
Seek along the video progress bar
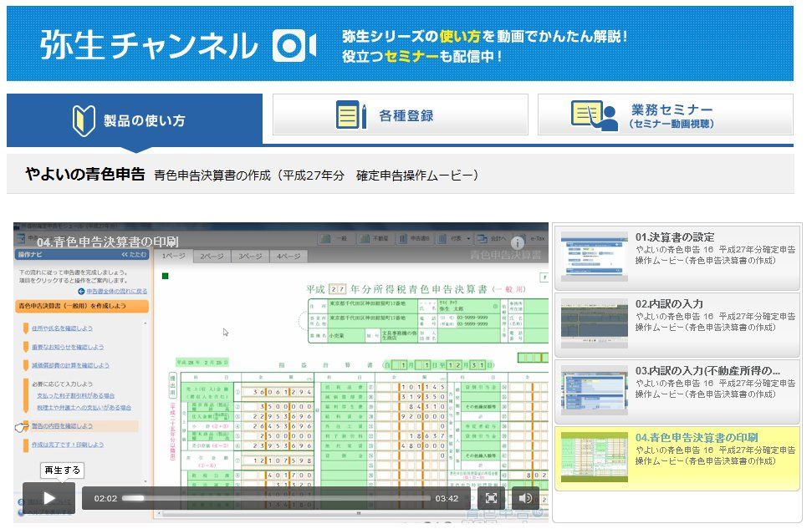pos(276,498)
